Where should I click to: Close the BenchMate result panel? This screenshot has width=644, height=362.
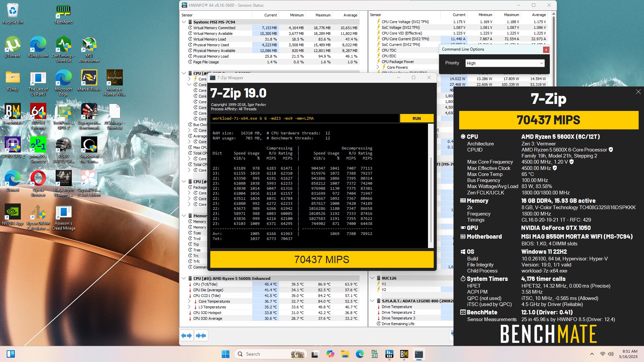[638, 92]
